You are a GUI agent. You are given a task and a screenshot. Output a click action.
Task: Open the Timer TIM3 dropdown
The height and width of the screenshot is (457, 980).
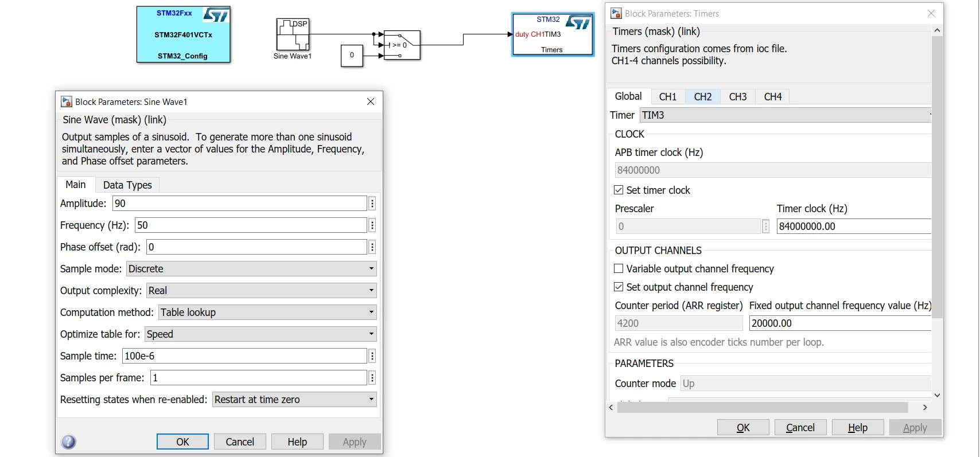785,115
